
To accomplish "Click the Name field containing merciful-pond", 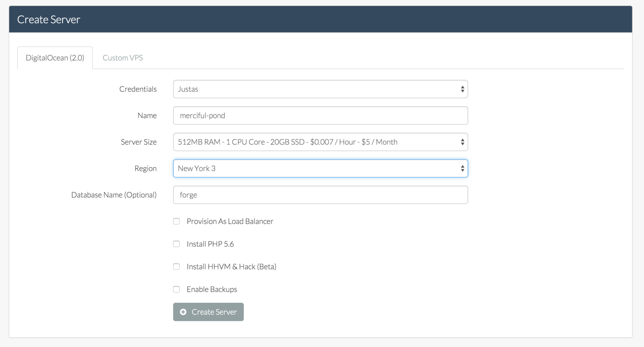I will click(320, 116).
